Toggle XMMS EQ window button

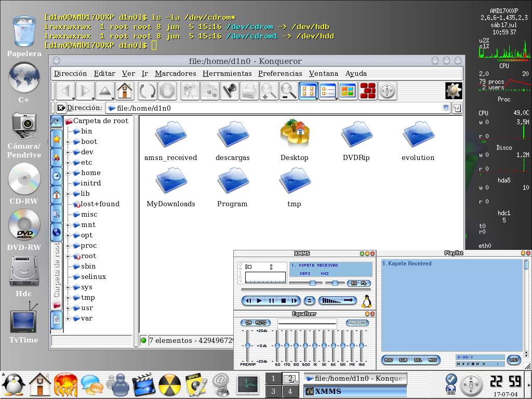coord(354,283)
